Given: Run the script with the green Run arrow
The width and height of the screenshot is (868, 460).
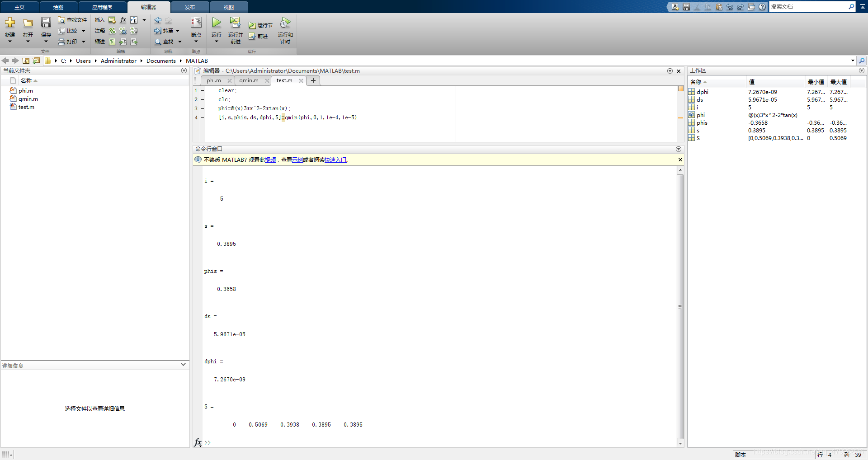Looking at the screenshot, I should [217, 23].
